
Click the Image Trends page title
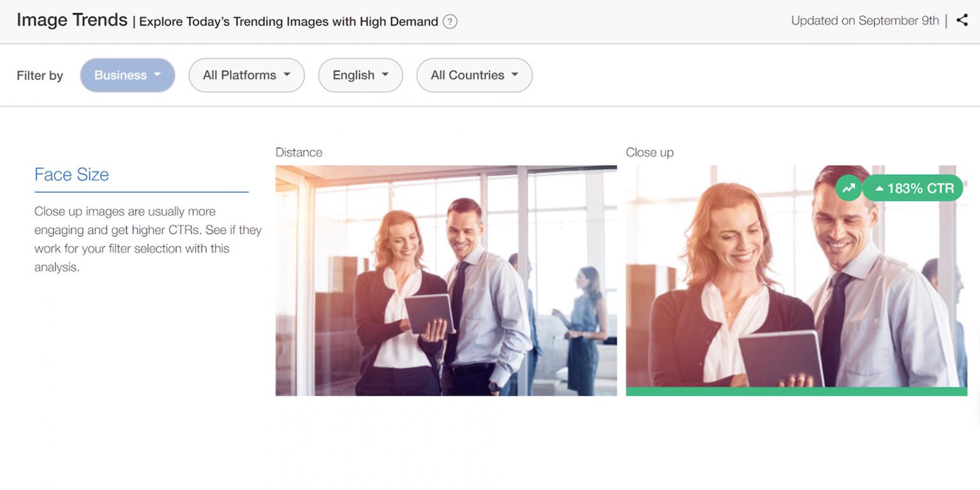click(72, 20)
